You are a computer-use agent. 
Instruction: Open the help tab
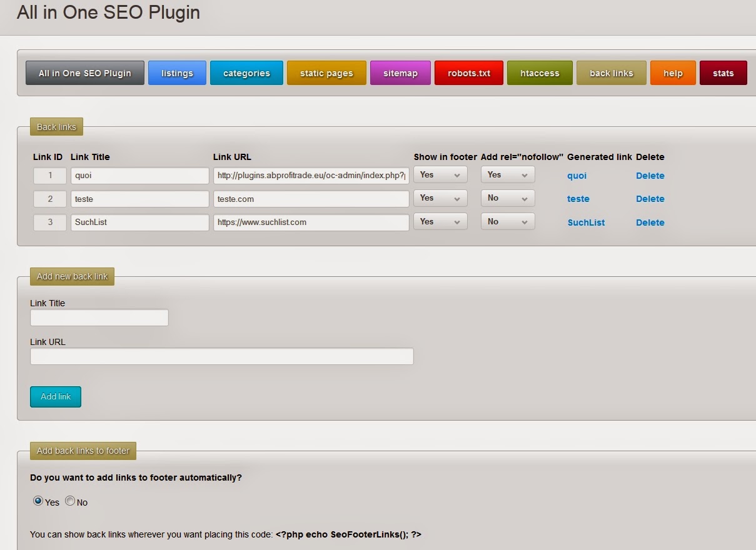673,73
